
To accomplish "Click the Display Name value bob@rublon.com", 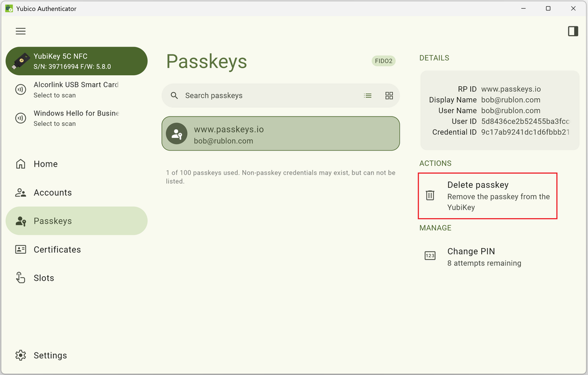I will pos(510,100).
